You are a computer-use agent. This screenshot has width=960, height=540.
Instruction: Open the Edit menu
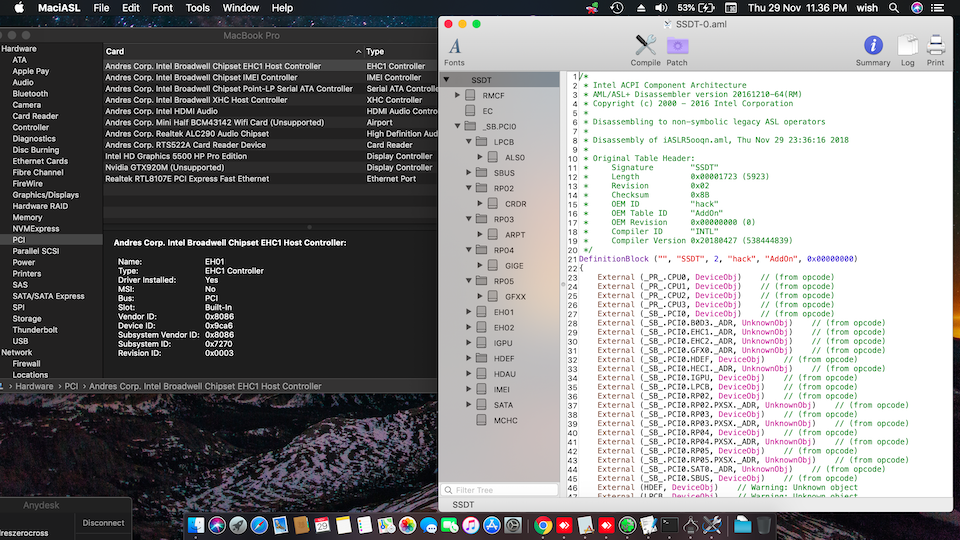[x=130, y=8]
